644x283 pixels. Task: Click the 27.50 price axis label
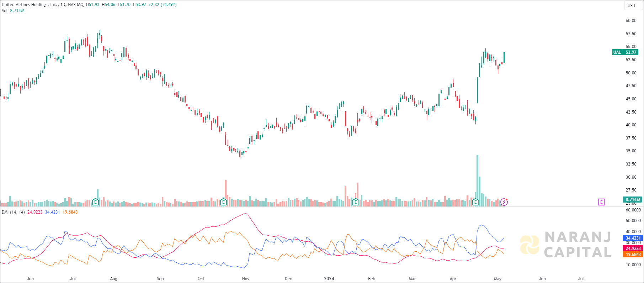pos(631,190)
